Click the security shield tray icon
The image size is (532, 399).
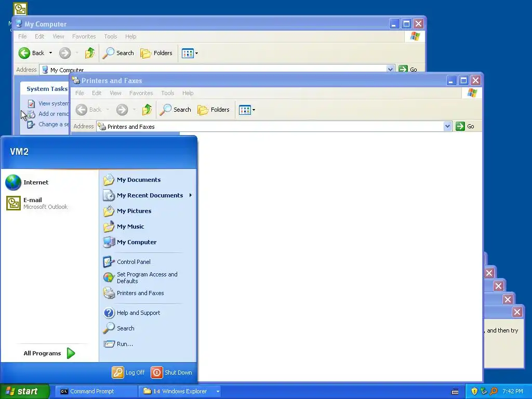(x=474, y=391)
